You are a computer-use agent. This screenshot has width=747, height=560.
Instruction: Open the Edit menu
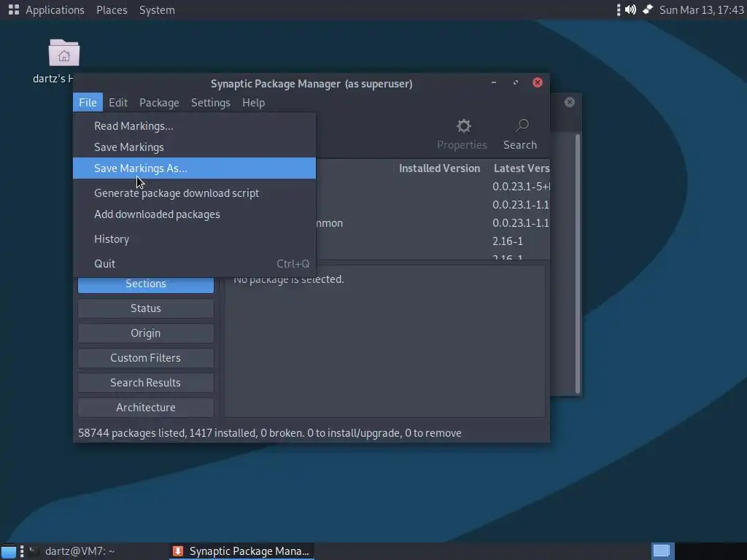[x=118, y=102]
